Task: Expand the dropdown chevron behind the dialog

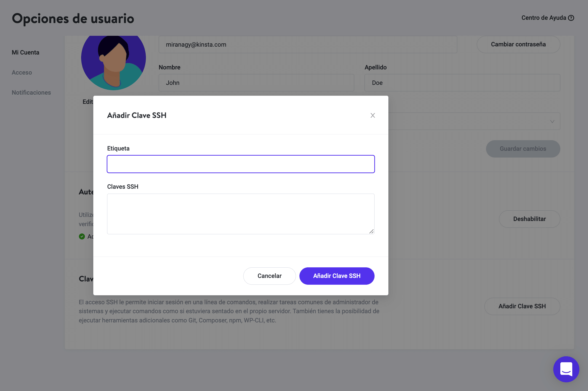Action: coord(552,121)
